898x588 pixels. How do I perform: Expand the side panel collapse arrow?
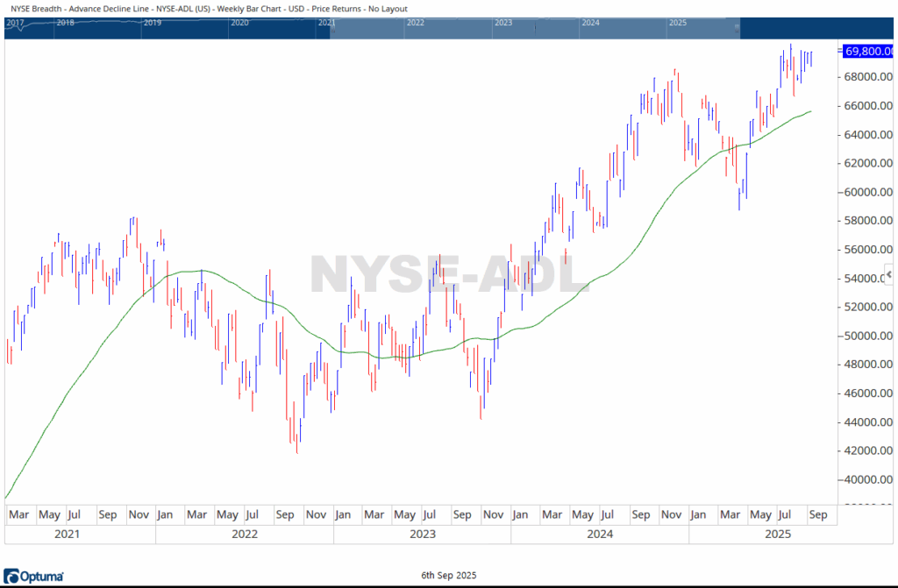890,275
